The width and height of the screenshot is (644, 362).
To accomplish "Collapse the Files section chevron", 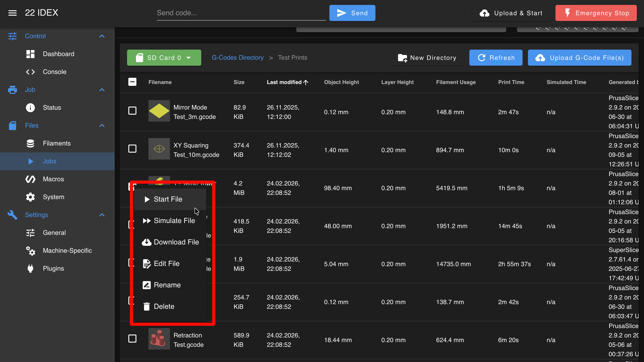I will coord(102,125).
